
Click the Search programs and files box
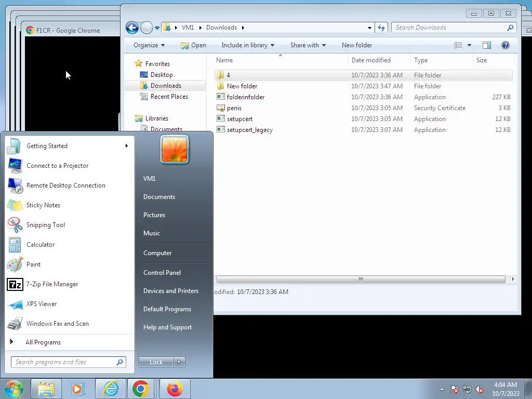tap(68, 362)
